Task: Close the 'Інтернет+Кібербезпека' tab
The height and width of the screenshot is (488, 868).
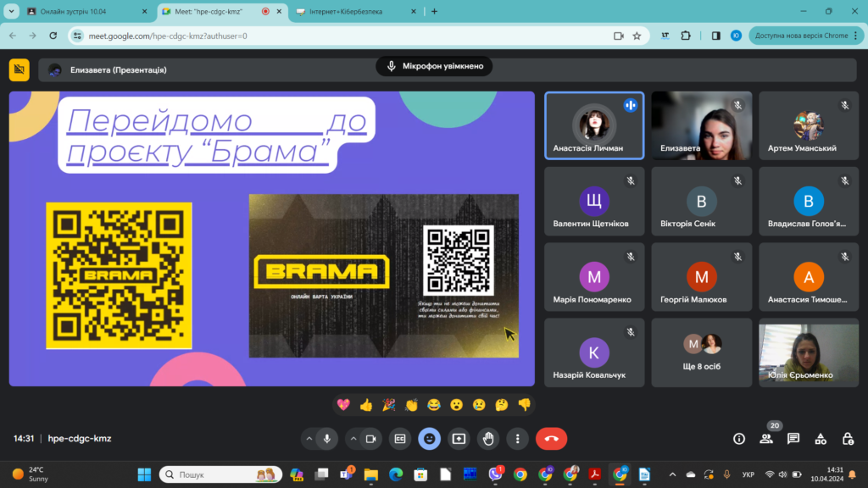Action: [x=413, y=12]
